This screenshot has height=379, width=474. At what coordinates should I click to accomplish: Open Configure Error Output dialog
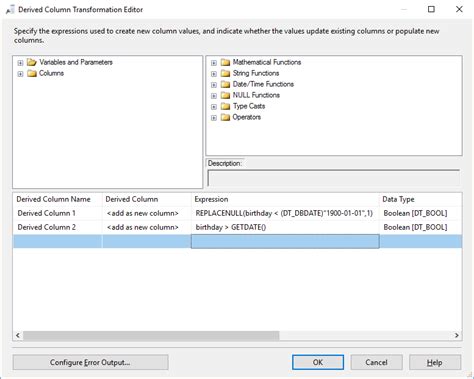click(x=90, y=362)
